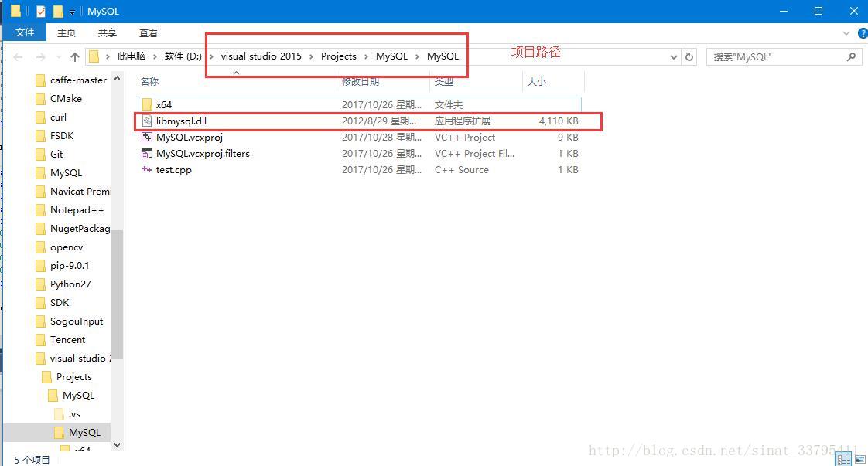Click MySQL.vcxproj.filters file name
The image size is (868, 466).
203,154
